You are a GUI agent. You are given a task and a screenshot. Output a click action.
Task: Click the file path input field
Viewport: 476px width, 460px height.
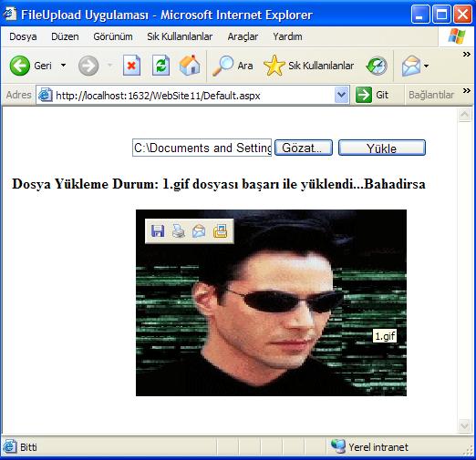pyautogui.click(x=202, y=148)
